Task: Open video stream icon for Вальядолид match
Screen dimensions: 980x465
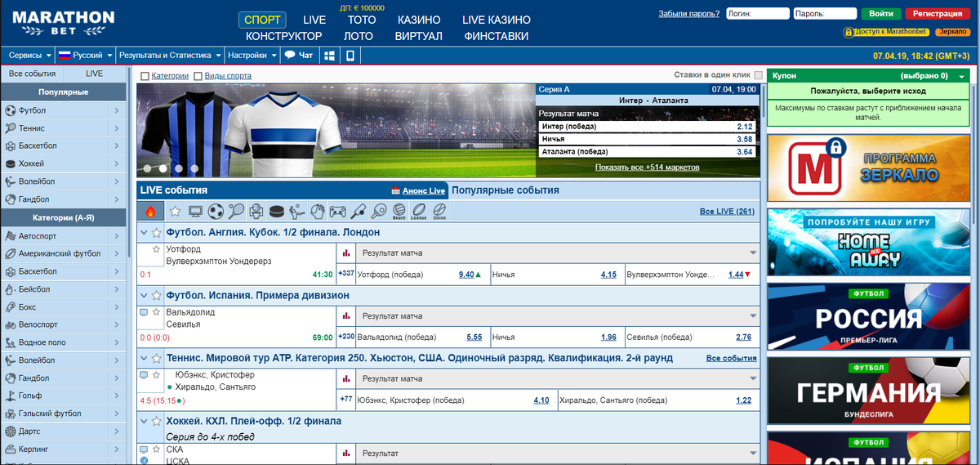Action: (144, 312)
